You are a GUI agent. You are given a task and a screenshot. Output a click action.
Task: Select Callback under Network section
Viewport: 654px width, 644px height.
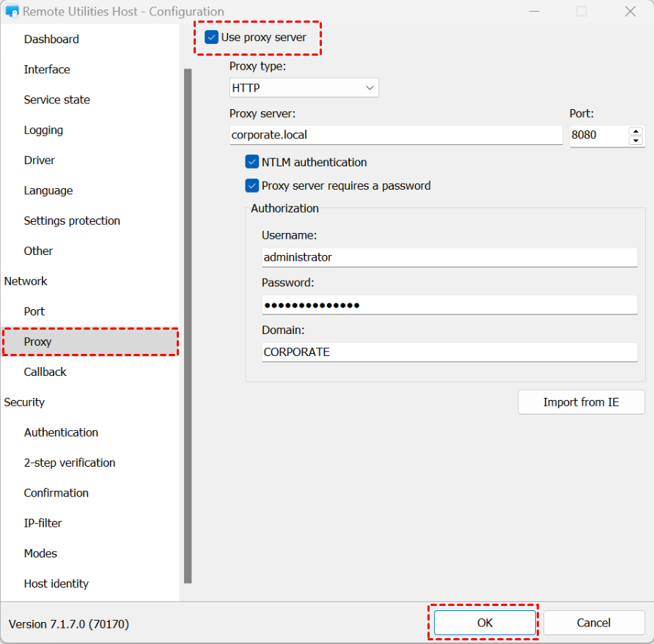(45, 371)
